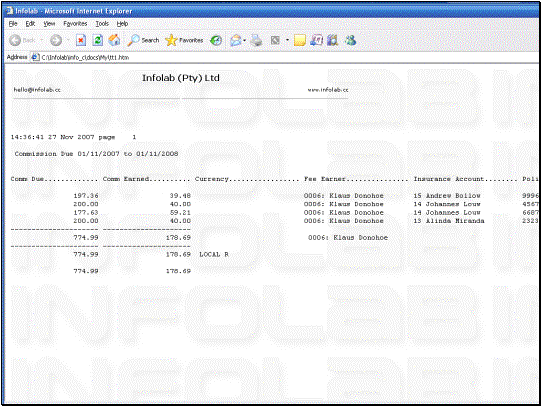Click the Insurance Account column header
541x406 pixels.
coord(465,179)
